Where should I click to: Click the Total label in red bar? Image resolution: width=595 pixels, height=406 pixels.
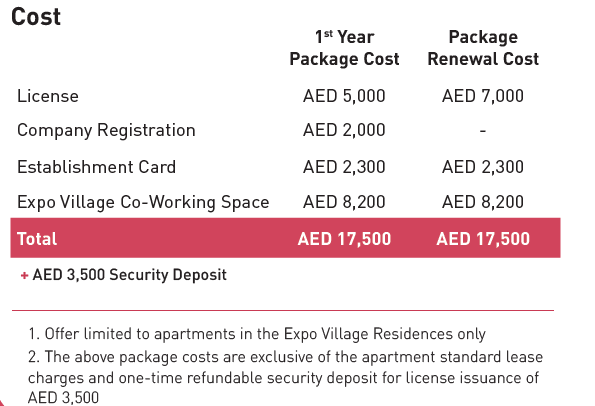(37, 239)
